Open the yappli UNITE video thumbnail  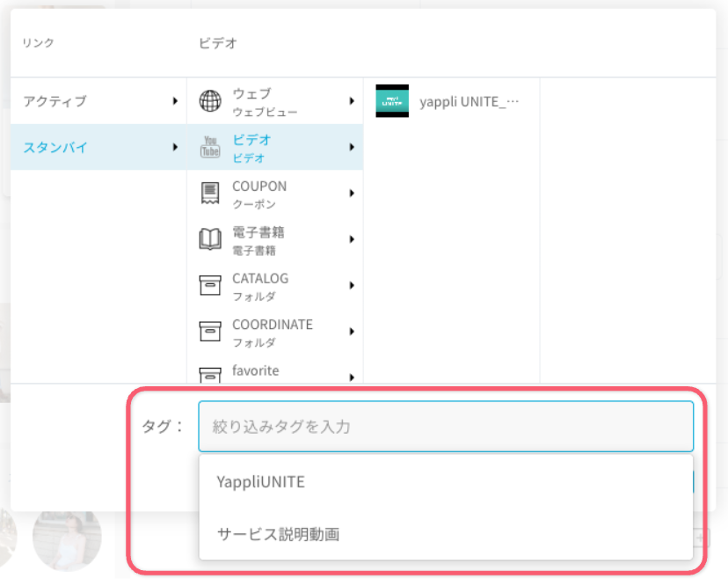392,101
